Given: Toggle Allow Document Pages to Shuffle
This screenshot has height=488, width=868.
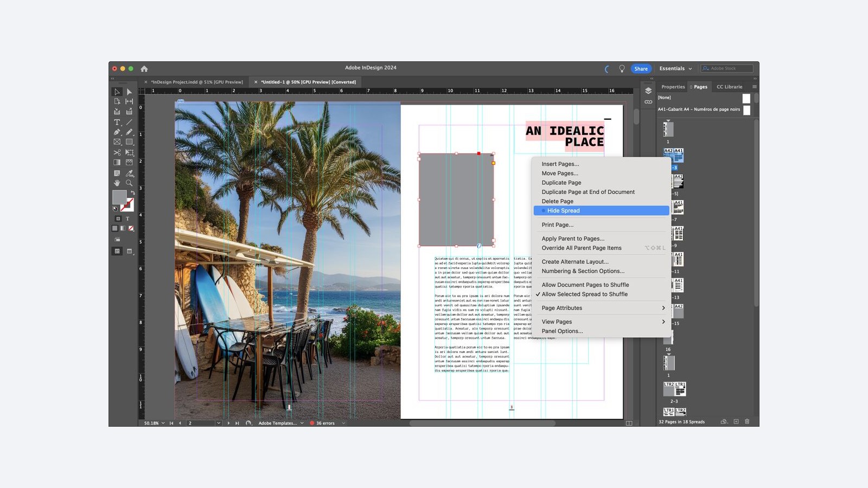Looking at the screenshot, I should point(585,285).
